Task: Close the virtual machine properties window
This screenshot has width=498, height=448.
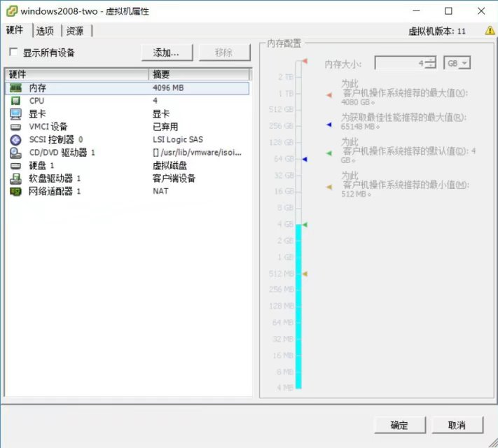Action: click(481, 11)
